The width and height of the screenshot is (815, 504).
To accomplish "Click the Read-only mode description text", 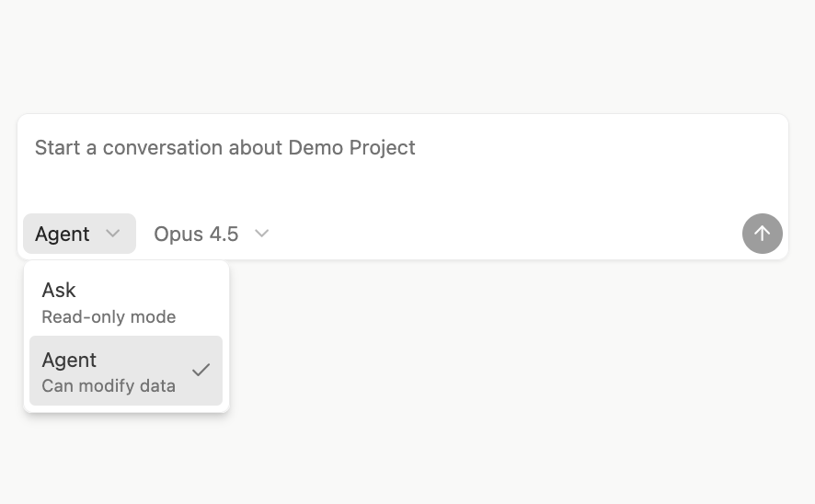I will click(109, 316).
